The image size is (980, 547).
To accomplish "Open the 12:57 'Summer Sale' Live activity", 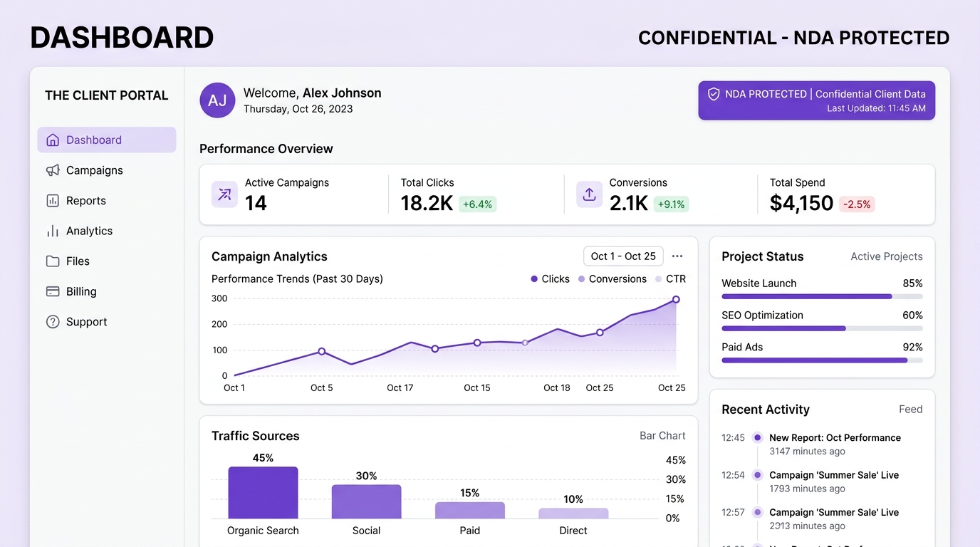I will point(834,512).
